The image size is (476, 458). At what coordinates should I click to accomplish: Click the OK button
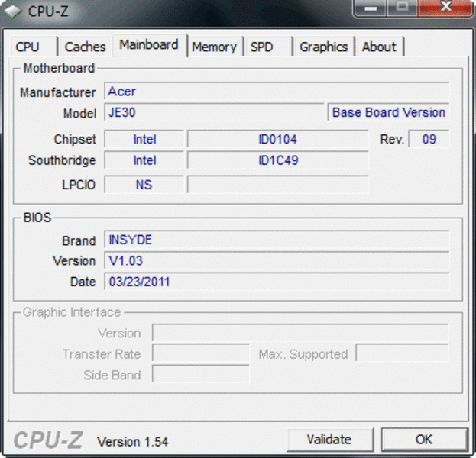[424, 440]
